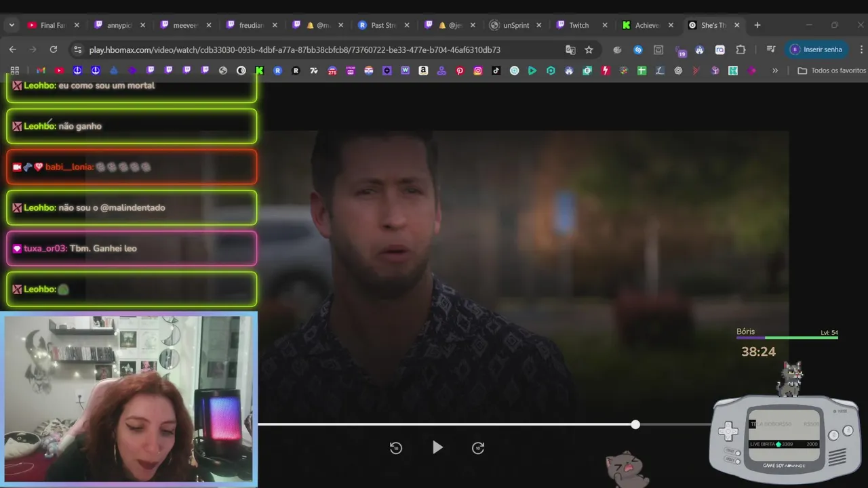Click tuxa_or03 message 'Tbm. Ganhei leo'

[x=103, y=248]
